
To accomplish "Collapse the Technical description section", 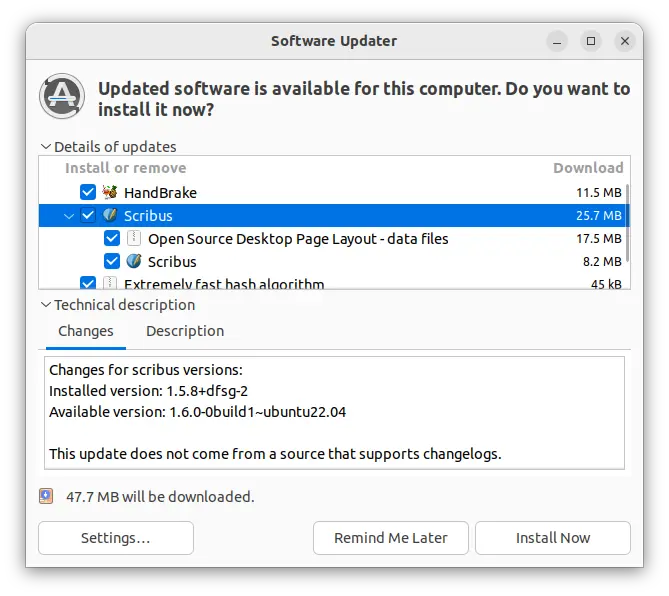I will [x=45, y=305].
